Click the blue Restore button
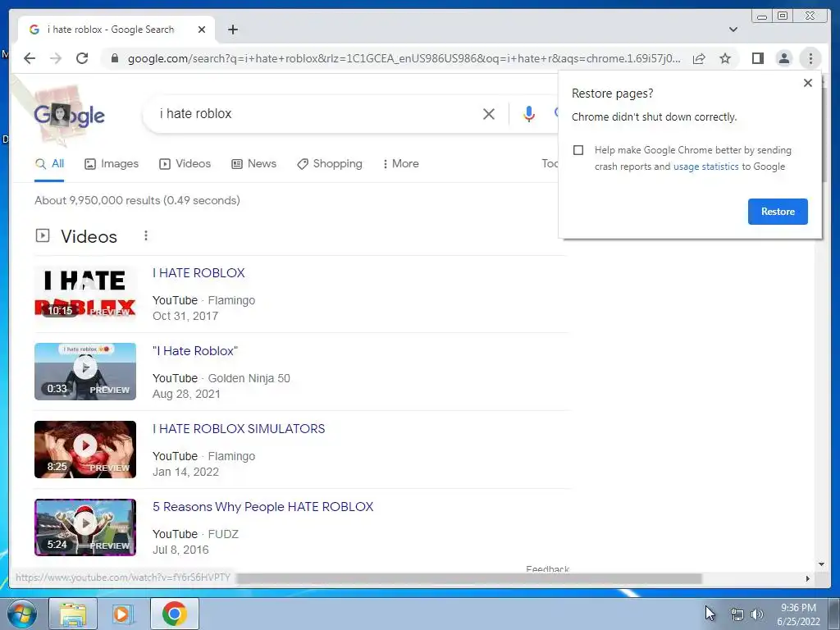The width and height of the screenshot is (840, 630). click(778, 212)
